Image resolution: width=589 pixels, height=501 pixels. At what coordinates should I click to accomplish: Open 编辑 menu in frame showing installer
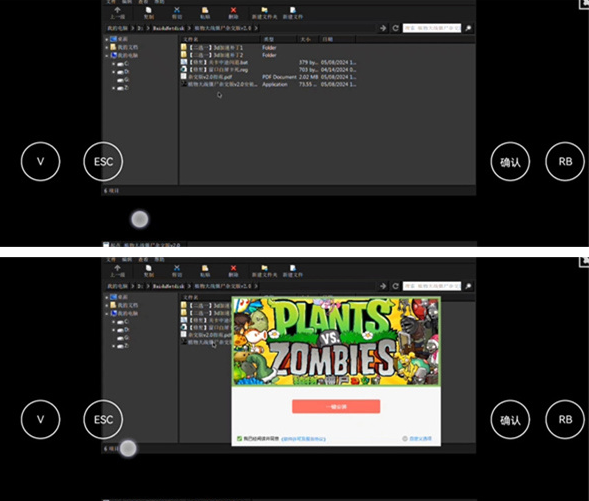127,260
